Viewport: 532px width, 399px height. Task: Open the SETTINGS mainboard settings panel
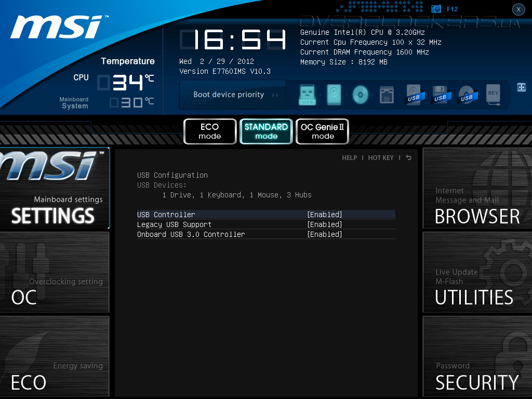point(55,188)
